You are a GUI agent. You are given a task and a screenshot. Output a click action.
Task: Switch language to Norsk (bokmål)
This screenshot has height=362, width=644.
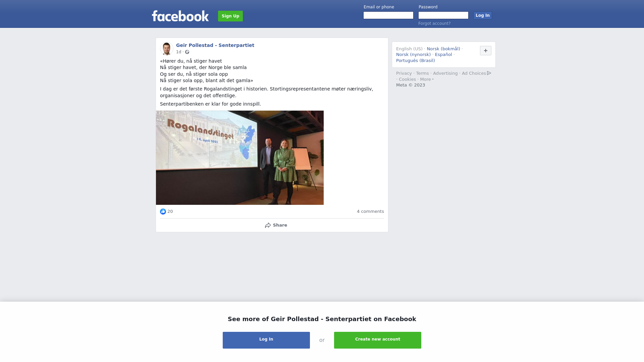click(443, 49)
